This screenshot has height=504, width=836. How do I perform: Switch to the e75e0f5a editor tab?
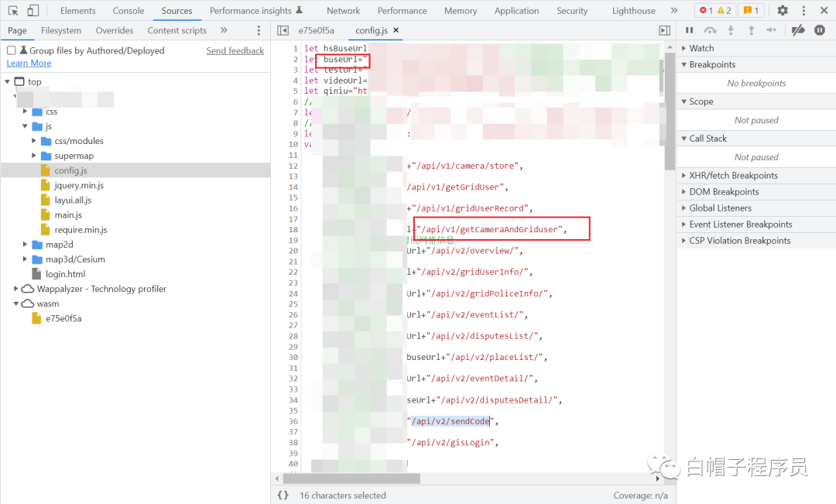pos(316,30)
